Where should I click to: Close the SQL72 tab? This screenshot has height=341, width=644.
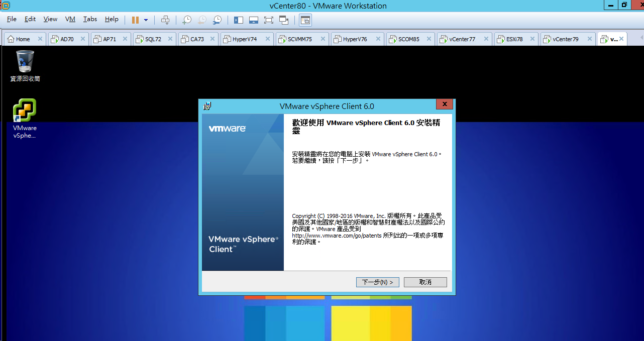[170, 39]
